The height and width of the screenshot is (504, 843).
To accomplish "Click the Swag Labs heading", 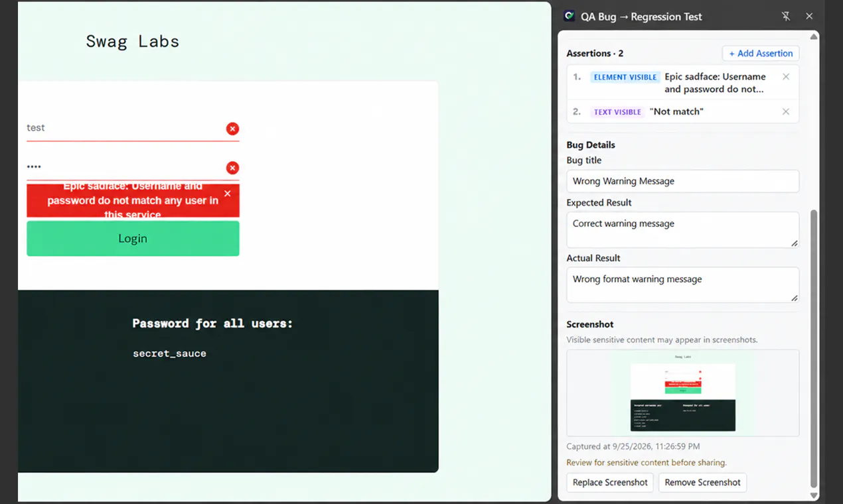I will tap(132, 41).
